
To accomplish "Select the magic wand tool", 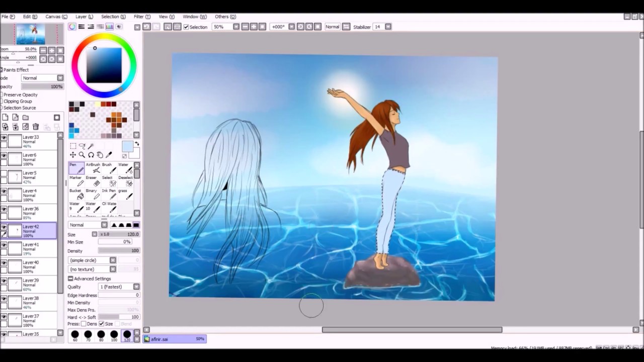I will pyautogui.click(x=91, y=146).
